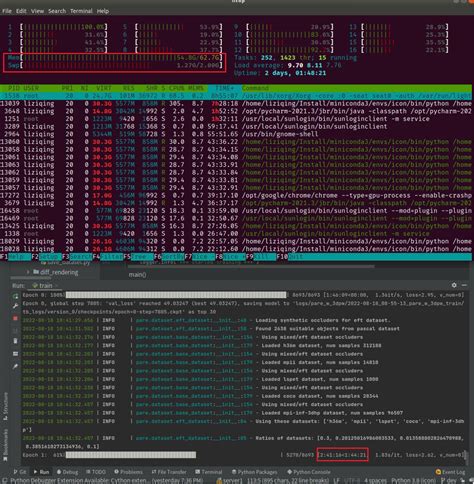
Task: Open the Help menu in terminal
Action: [103, 11]
